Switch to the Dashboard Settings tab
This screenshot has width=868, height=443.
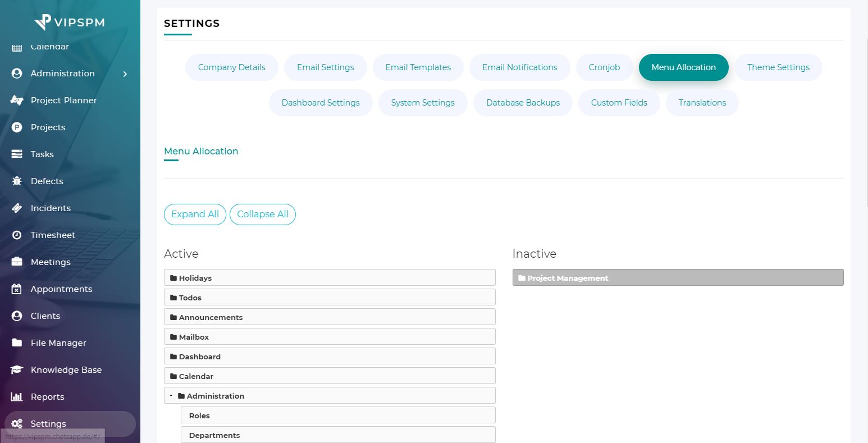click(x=321, y=103)
